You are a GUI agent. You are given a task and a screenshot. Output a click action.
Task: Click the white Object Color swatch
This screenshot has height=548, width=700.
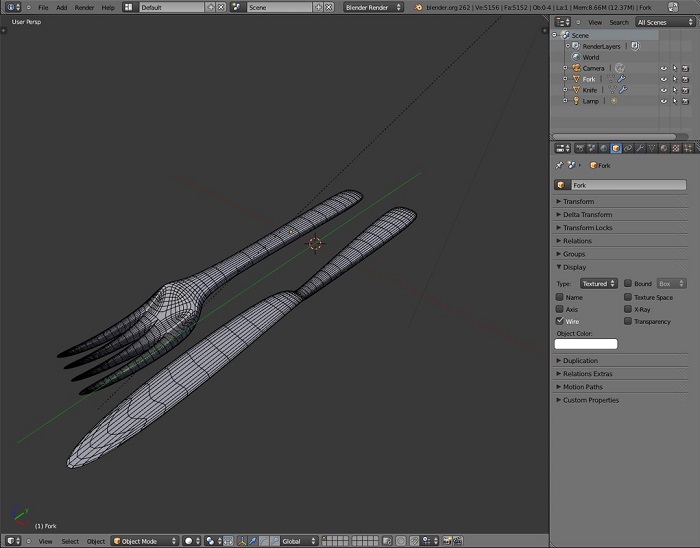[586, 344]
